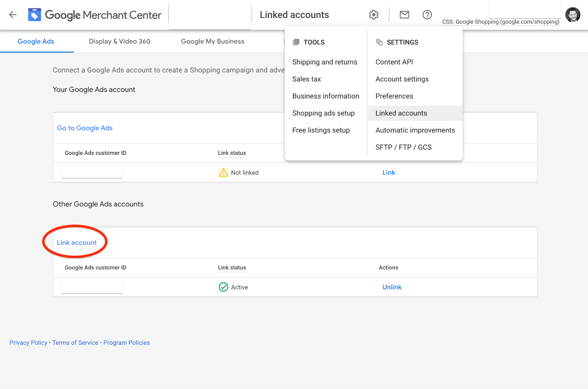Switch to the Display & Video 360 tab
The image size is (588, 389).
tap(120, 41)
